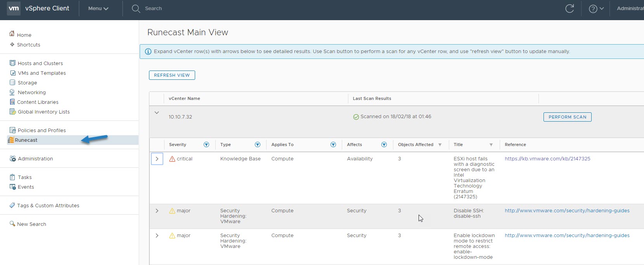This screenshot has height=265, width=644.
Task: Click the Reference column header
Action: (515, 145)
